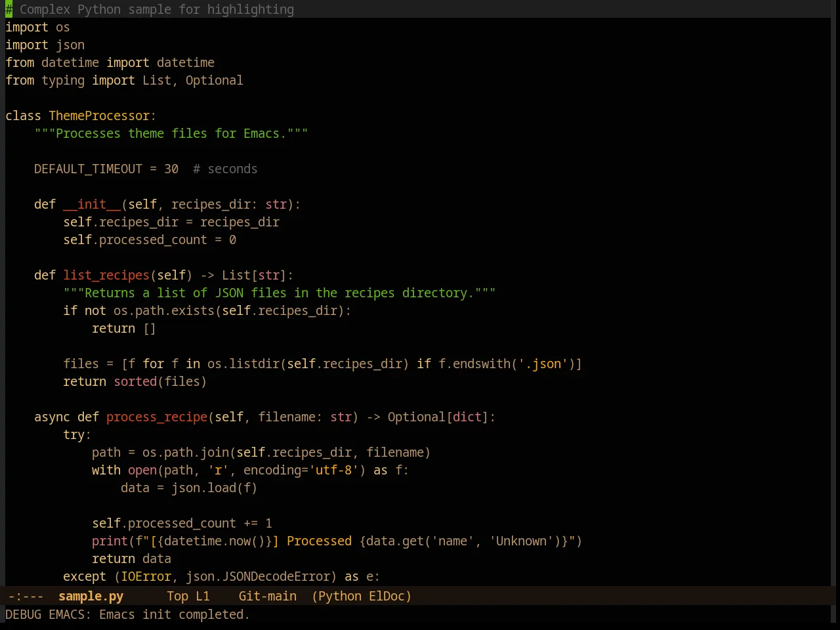The width and height of the screenshot is (840, 630).
Task: Click the echo area DEBUG EMACS message
Action: point(127,614)
